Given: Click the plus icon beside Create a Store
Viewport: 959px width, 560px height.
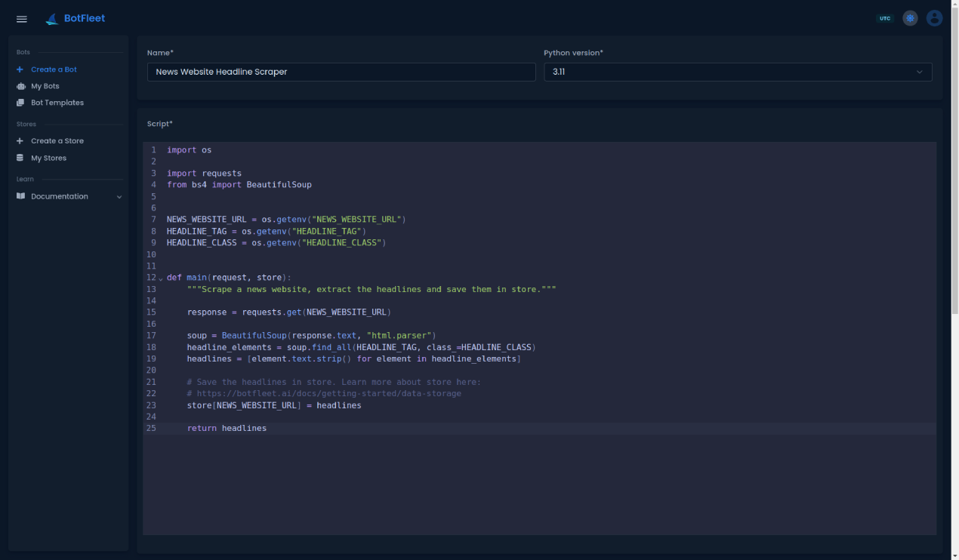Looking at the screenshot, I should point(20,141).
